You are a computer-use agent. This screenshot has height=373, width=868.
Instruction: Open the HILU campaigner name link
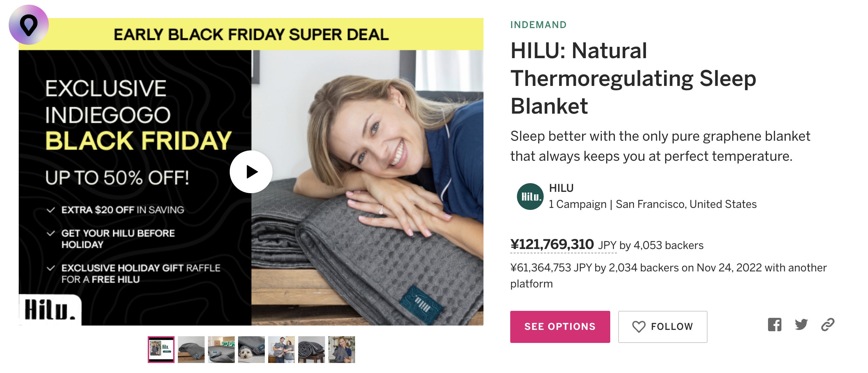point(561,188)
